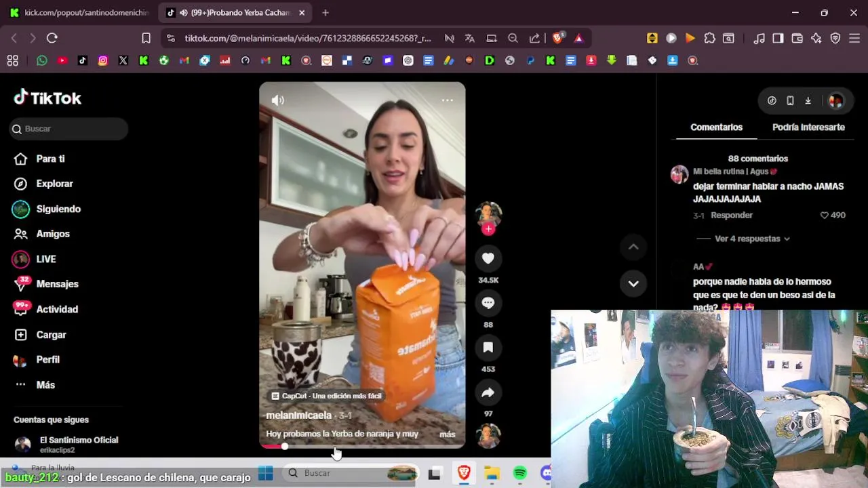
Task: Toggle the browser sidebar panel icon
Action: click(778, 39)
